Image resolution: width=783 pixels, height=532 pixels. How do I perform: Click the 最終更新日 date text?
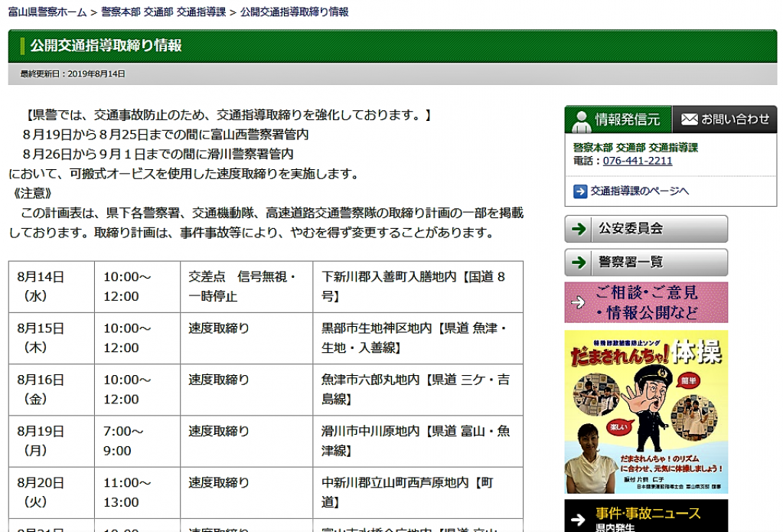click(73, 74)
